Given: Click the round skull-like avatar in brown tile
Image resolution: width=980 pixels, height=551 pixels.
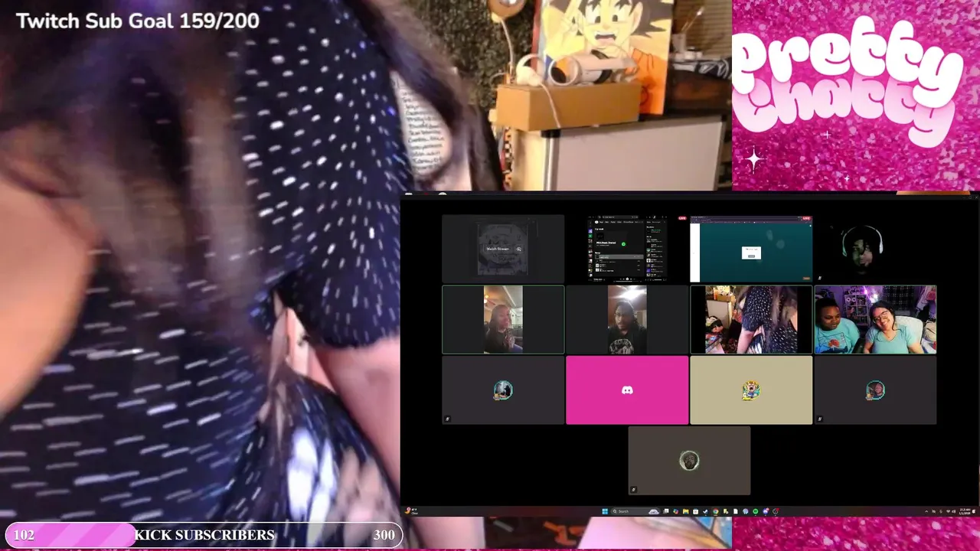Looking at the screenshot, I should click(689, 461).
